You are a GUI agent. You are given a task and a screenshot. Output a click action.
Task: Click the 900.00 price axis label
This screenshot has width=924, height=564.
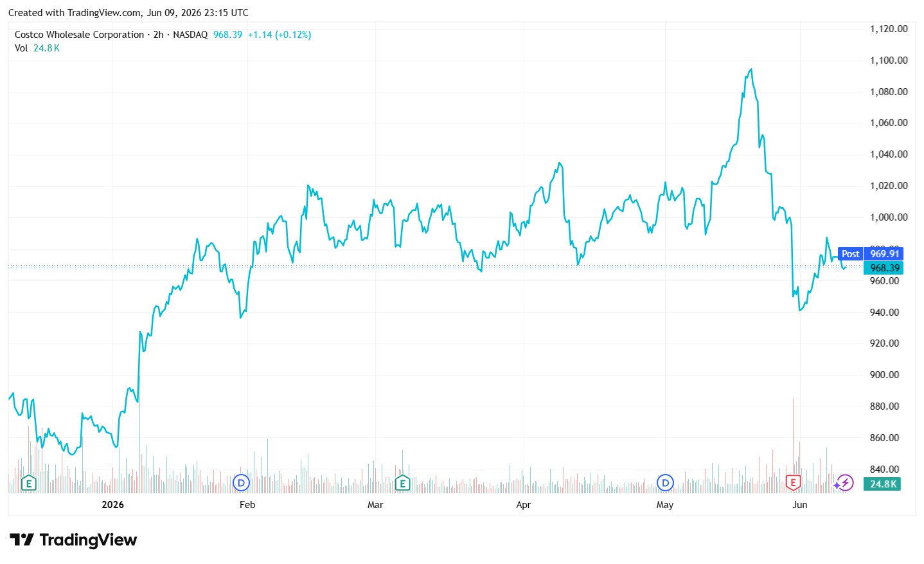(x=885, y=375)
